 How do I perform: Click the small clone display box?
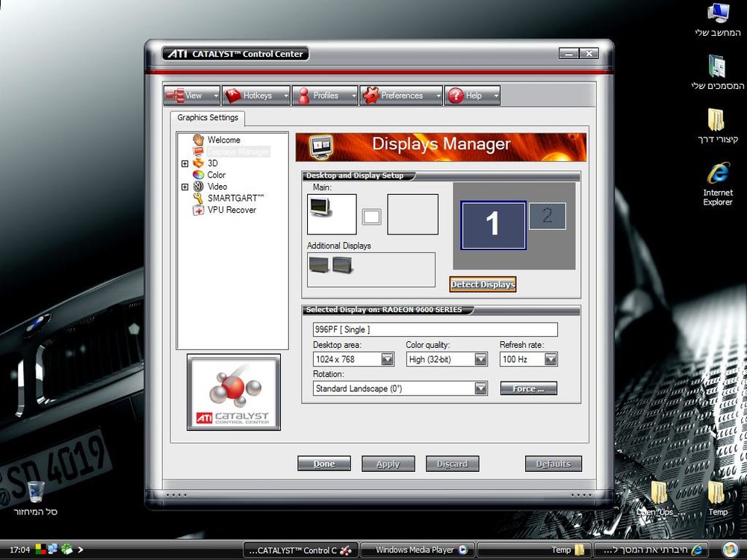pos(371,217)
